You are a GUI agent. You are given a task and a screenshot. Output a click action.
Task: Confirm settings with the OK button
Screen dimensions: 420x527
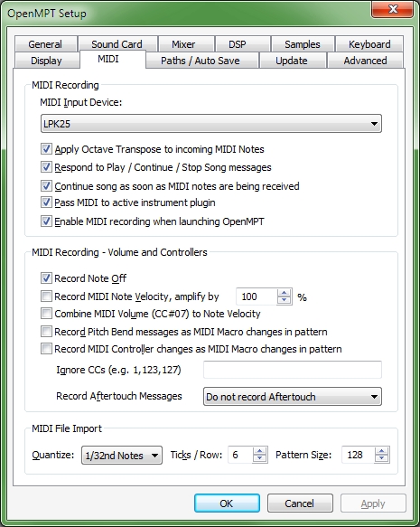click(x=227, y=503)
